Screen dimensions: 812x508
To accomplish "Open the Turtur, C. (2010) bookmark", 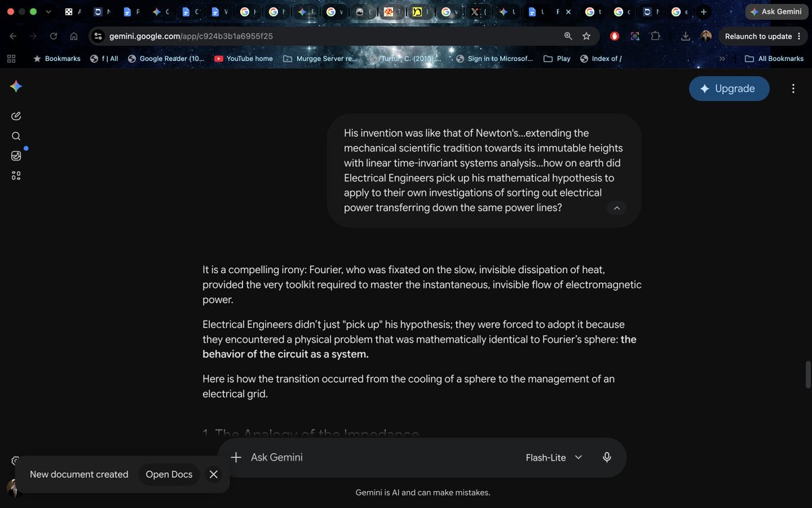I will pos(406,59).
